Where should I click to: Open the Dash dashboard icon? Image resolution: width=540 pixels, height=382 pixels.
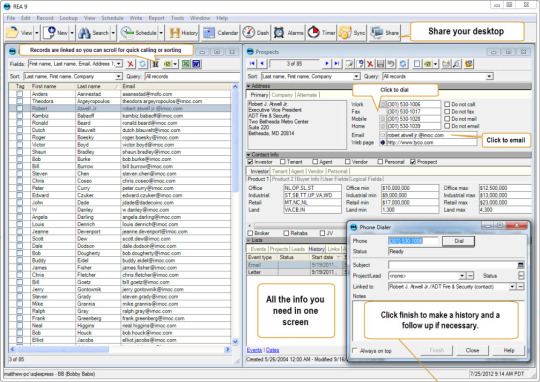point(256,33)
